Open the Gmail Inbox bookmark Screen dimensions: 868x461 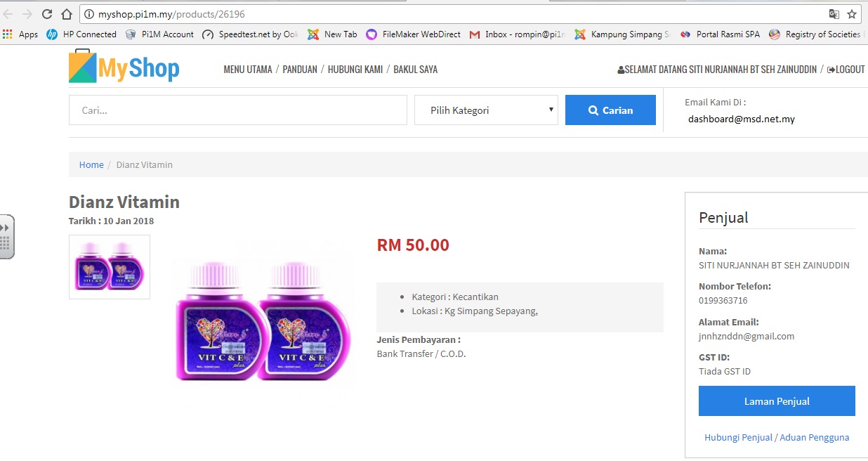click(517, 34)
